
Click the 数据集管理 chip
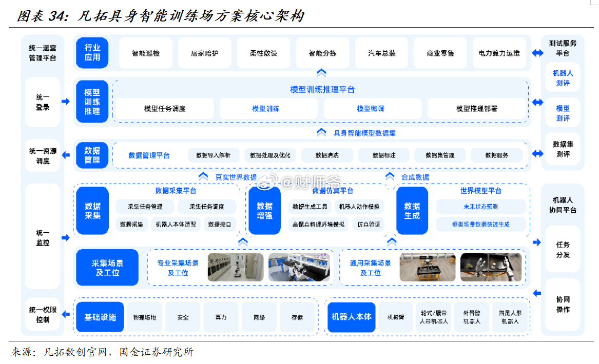440,155
